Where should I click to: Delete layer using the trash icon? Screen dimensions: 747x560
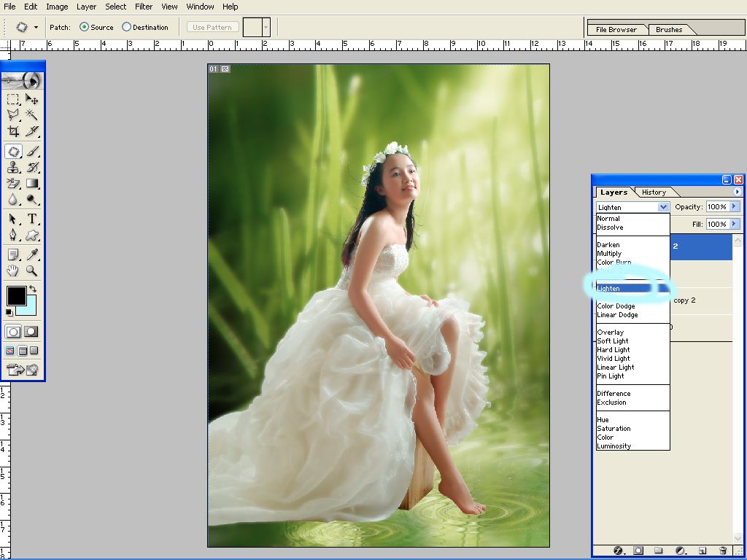(723, 551)
